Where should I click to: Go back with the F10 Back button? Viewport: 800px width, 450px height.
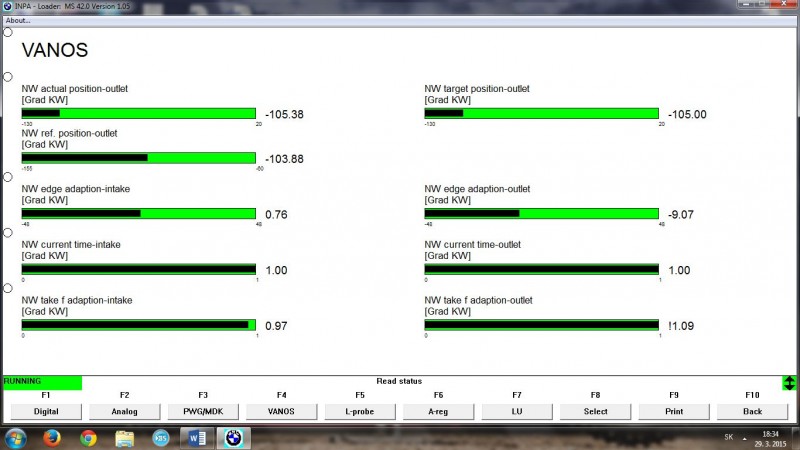coord(753,411)
